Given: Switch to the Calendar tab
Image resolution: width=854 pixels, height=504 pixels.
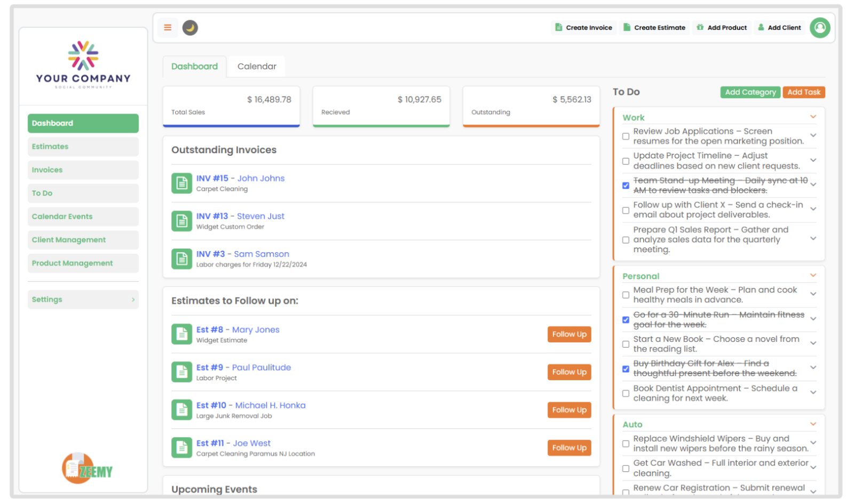Looking at the screenshot, I should (x=257, y=66).
